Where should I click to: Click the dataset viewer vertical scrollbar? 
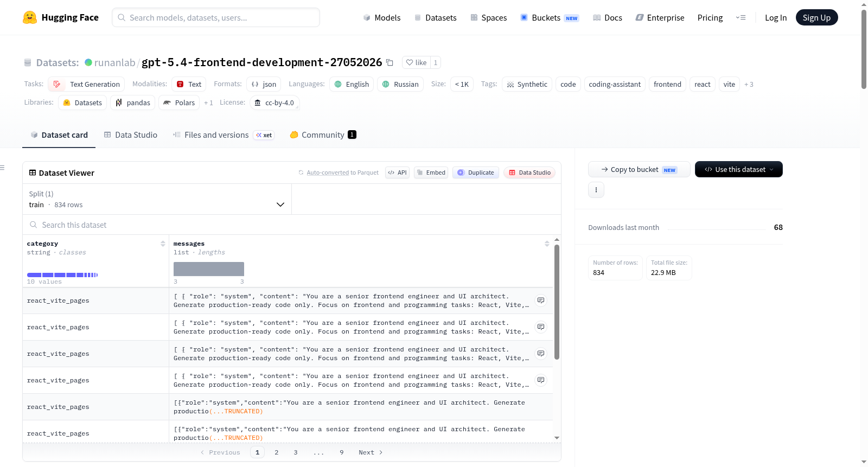pos(557,302)
